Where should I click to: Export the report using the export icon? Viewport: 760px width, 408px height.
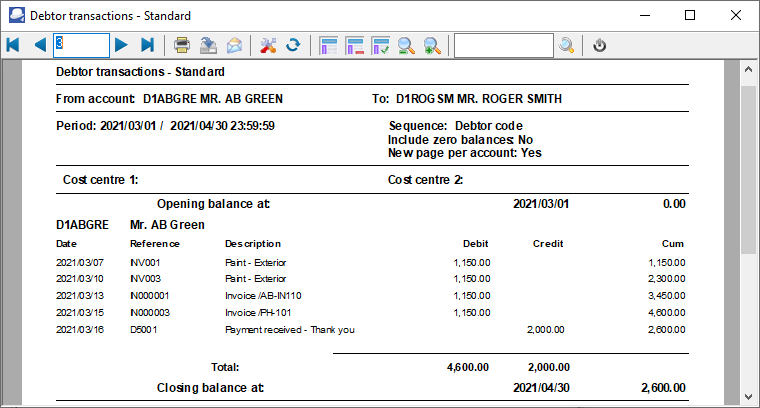[x=208, y=45]
